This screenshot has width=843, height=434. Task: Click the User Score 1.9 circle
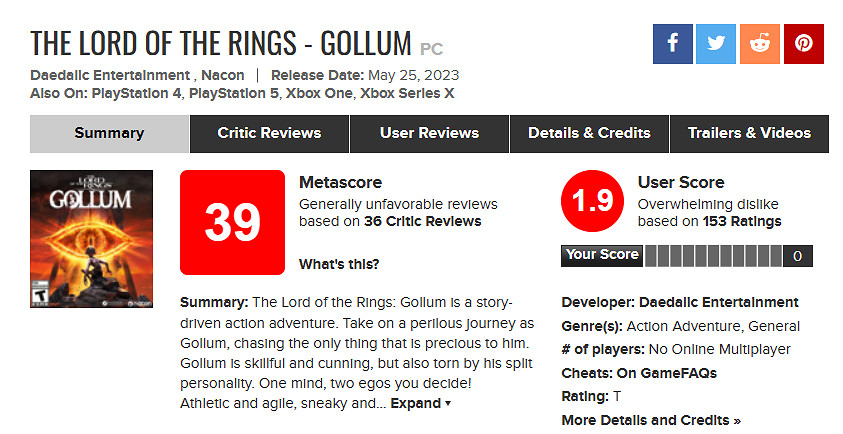coord(592,201)
